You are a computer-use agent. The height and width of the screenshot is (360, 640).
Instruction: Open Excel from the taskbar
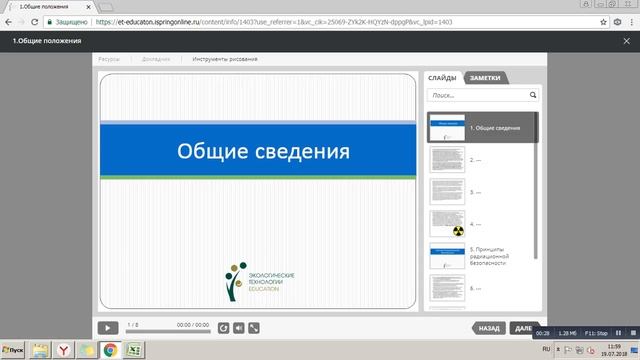[x=134, y=350]
